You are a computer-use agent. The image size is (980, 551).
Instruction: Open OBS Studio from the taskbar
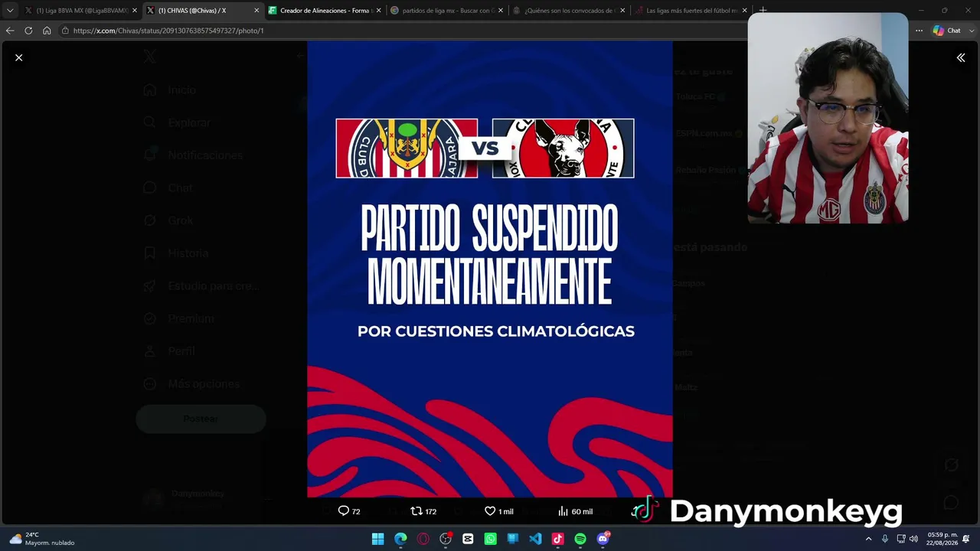pyautogui.click(x=446, y=539)
